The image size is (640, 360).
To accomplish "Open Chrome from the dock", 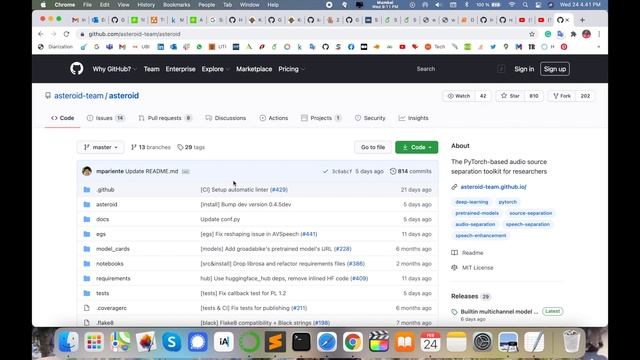I will click(x=353, y=341).
